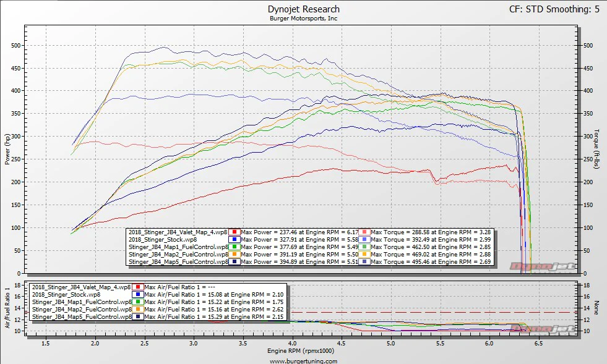Click purple torque swatch beside Max Torque 495.46
The width and height of the screenshot is (607, 364).
pyautogui.click(x=364, y=261)
